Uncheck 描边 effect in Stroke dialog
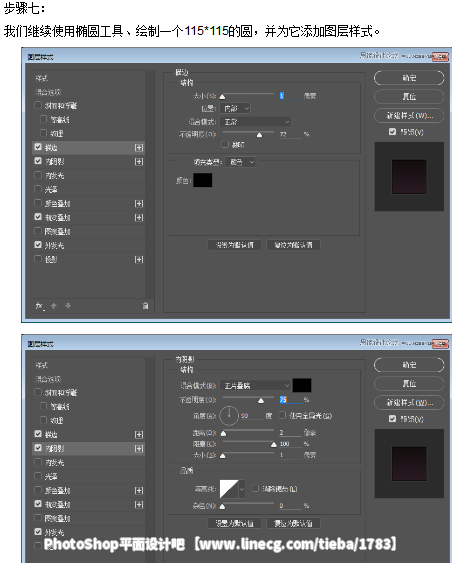This screenshot has height=563, width=452. tap(38, 147)
